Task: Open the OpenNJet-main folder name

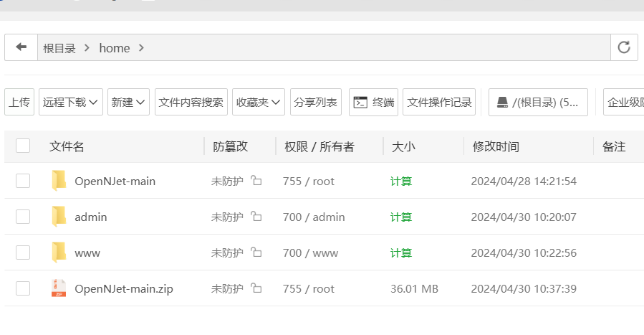Action: coord(115,181)
